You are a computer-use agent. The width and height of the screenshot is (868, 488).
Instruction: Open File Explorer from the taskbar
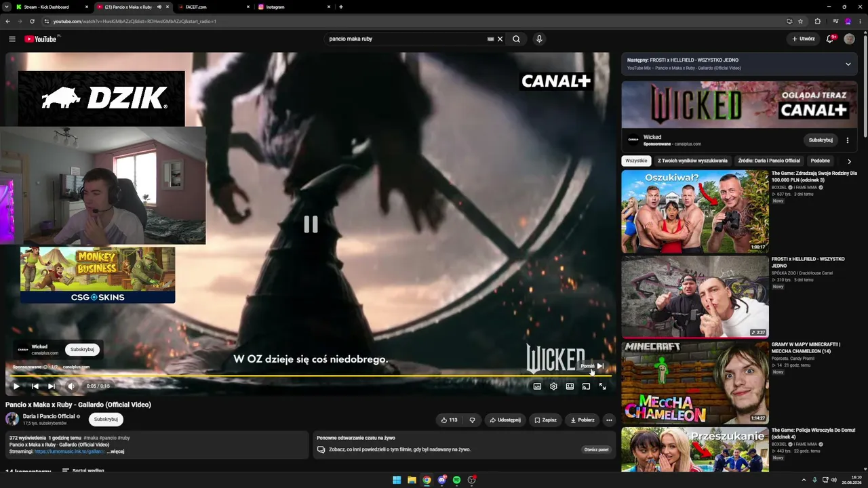point(412,480)
